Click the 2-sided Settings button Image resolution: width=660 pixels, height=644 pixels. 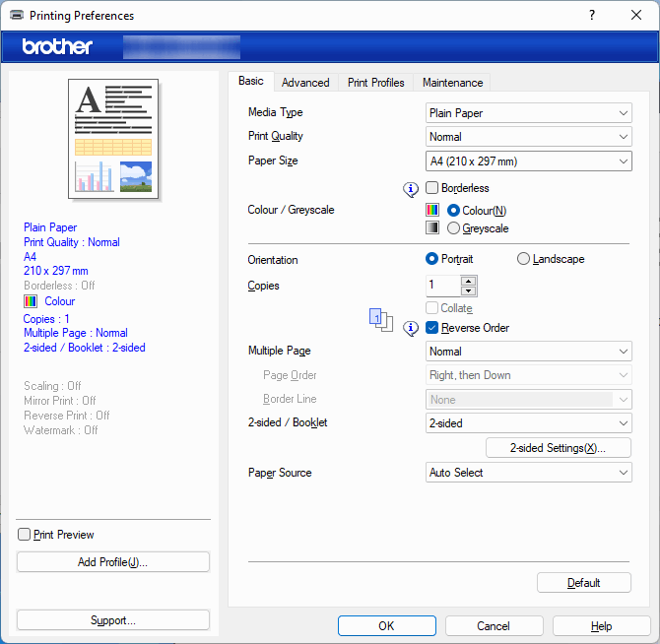click(x=558, y=448)
